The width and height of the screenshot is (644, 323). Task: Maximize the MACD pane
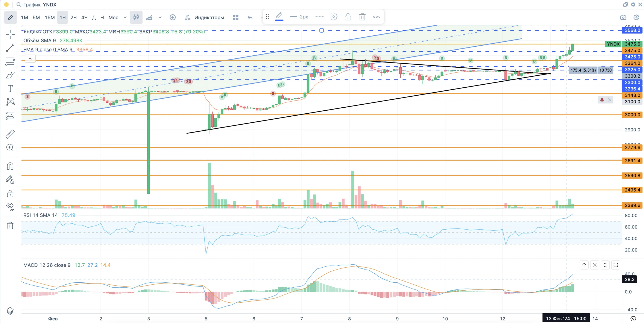616,265
